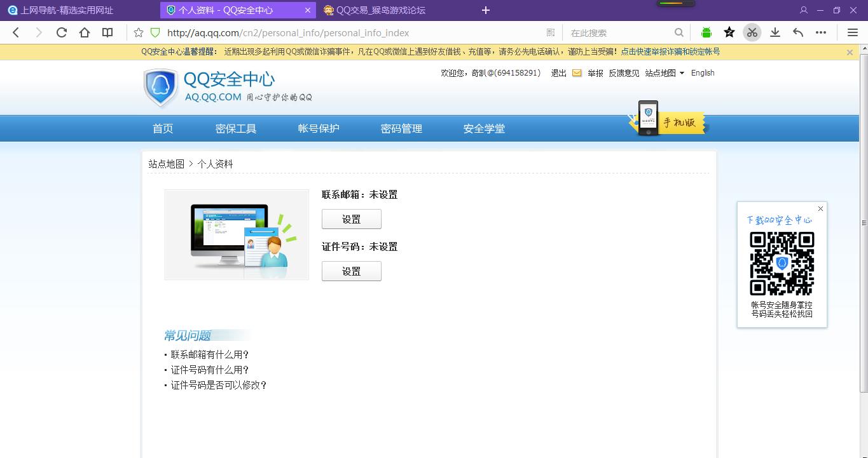Click the QQ安全中心 shield logo
This screenshot has width=868, height=458.
click(161, 88)
